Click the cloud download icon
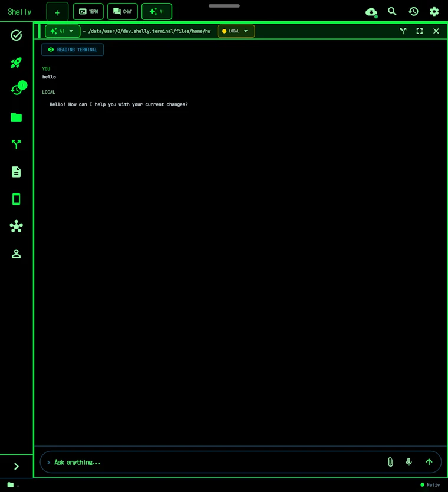The image size is (448, 492). (x=371, y=12)
